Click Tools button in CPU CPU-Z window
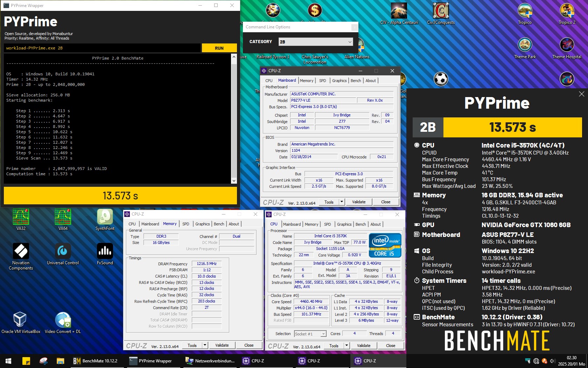 coord(334,346)
